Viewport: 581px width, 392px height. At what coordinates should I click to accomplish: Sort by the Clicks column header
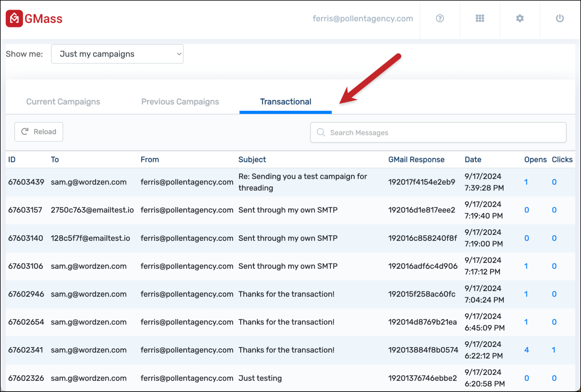562,159
